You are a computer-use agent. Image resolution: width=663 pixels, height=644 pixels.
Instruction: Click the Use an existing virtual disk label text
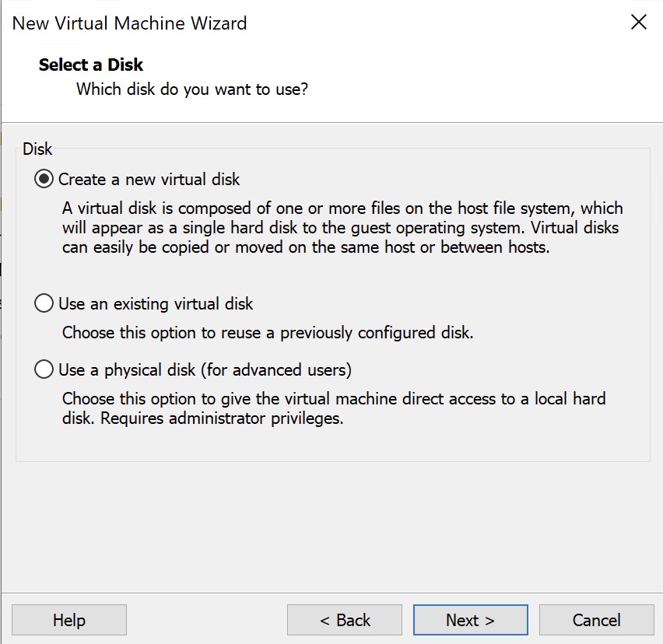click(x=156, y=303)
